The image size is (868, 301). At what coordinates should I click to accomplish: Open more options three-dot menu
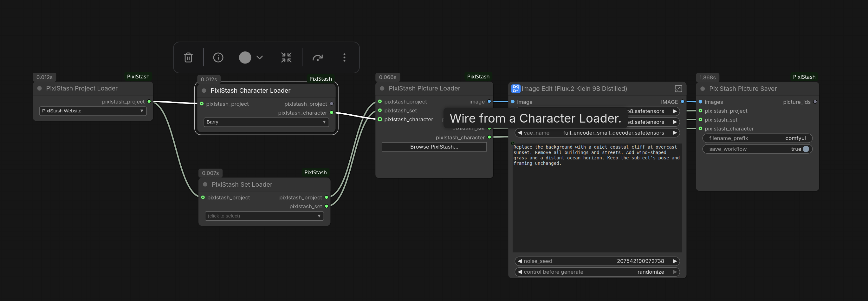[344, 57]
